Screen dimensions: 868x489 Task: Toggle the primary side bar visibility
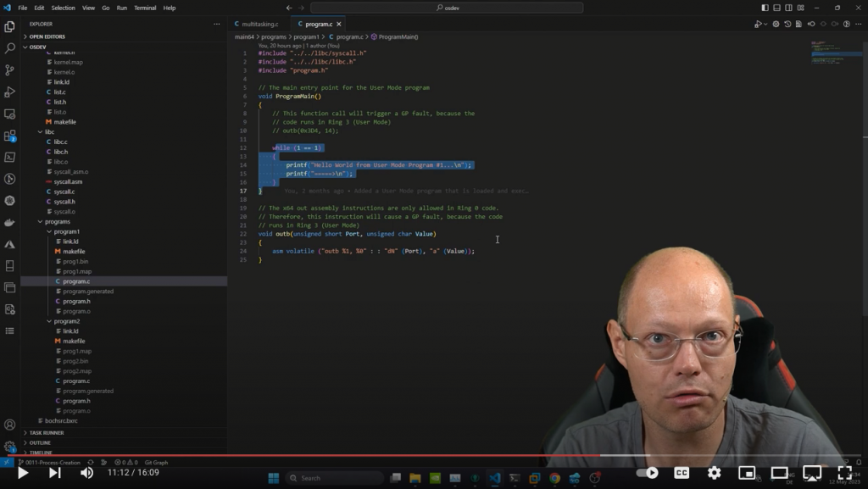pos(765,8)
